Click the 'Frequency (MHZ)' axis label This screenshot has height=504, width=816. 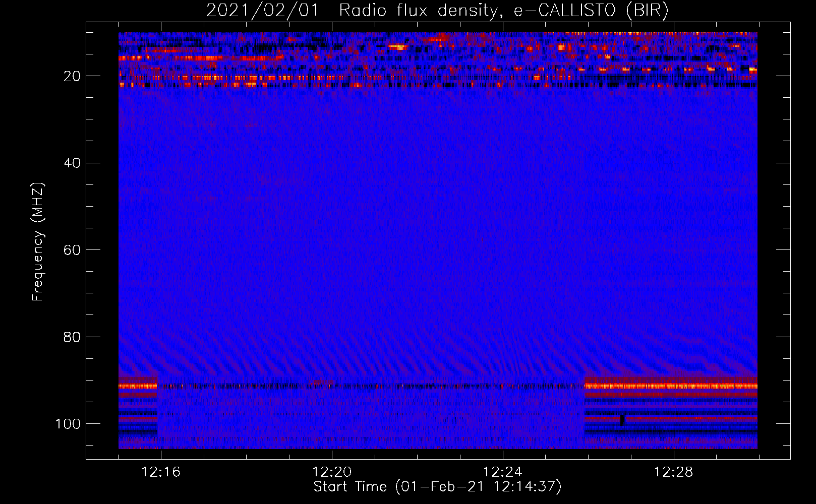pos(38,242)
